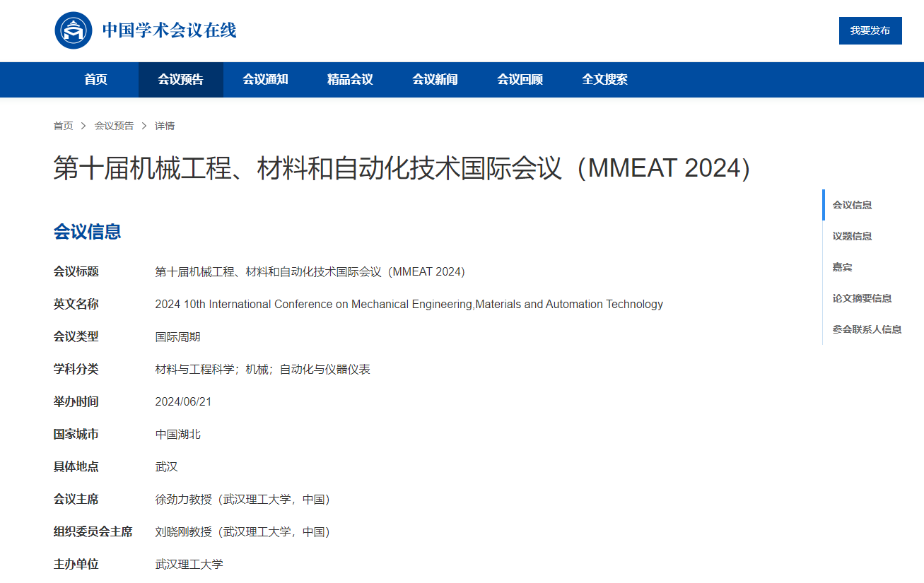Click the 会议预告 breadcrumb link
Screen dimensions: 924x583
coord(114,126)
